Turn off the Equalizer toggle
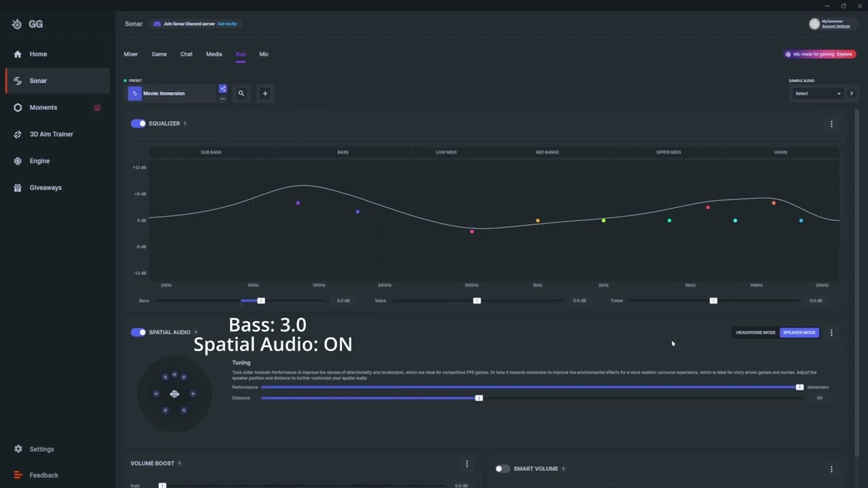868x488 pixels. coord(138,124)
